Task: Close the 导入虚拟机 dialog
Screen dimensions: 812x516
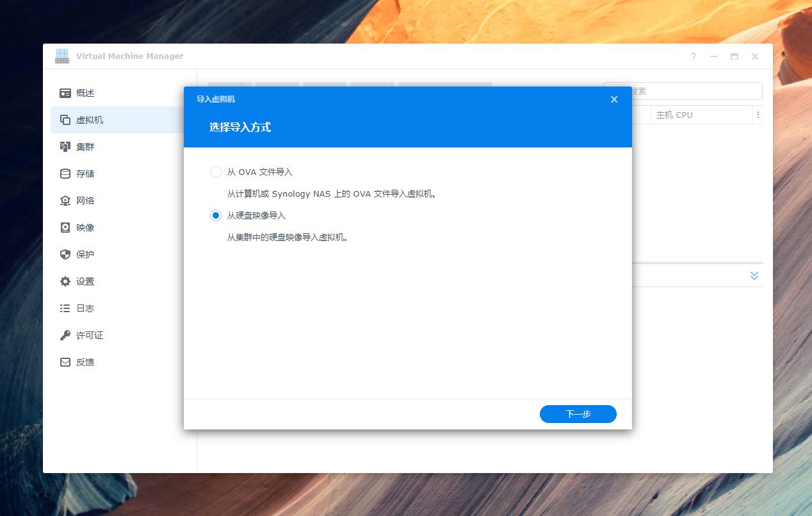Action: pyautogui.click(x=613, y=99)
